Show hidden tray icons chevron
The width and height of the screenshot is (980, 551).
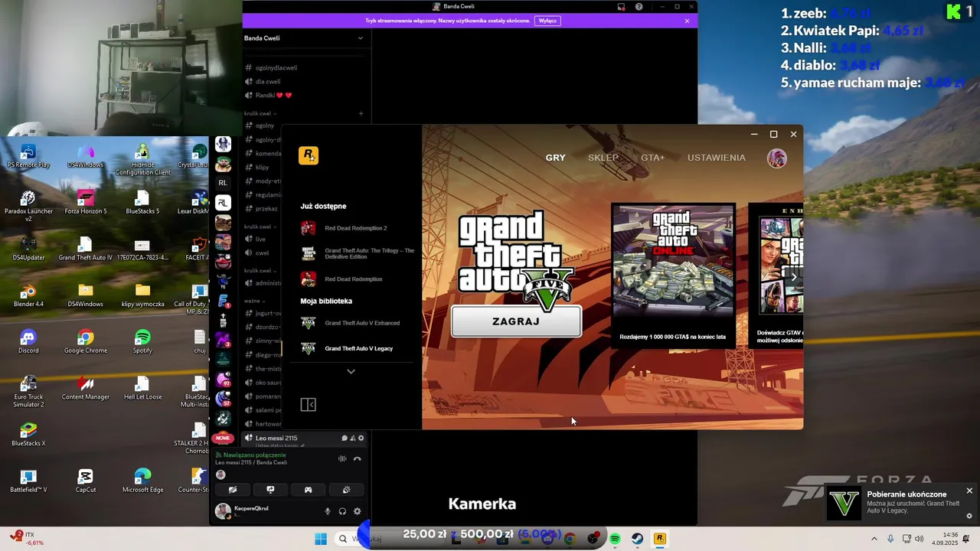point(874,539)
